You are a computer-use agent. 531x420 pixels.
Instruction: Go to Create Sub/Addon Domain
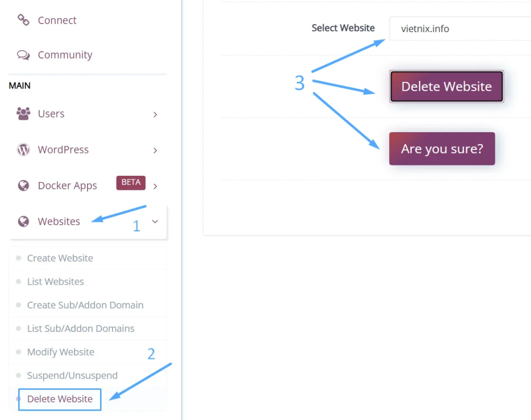click(x=85, y=305)
